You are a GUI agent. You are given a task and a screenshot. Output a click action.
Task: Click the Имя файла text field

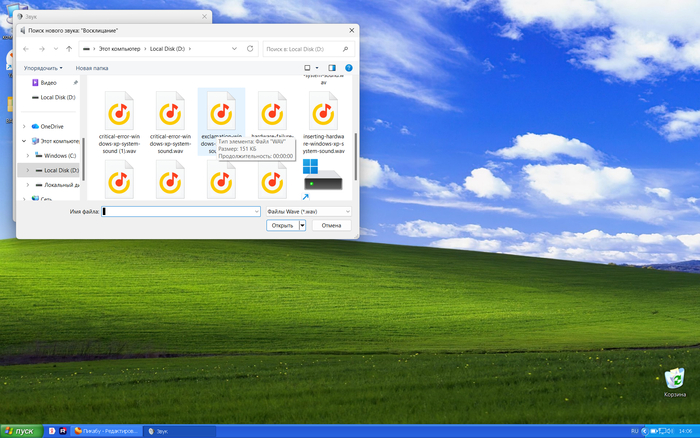click(180, 212)
